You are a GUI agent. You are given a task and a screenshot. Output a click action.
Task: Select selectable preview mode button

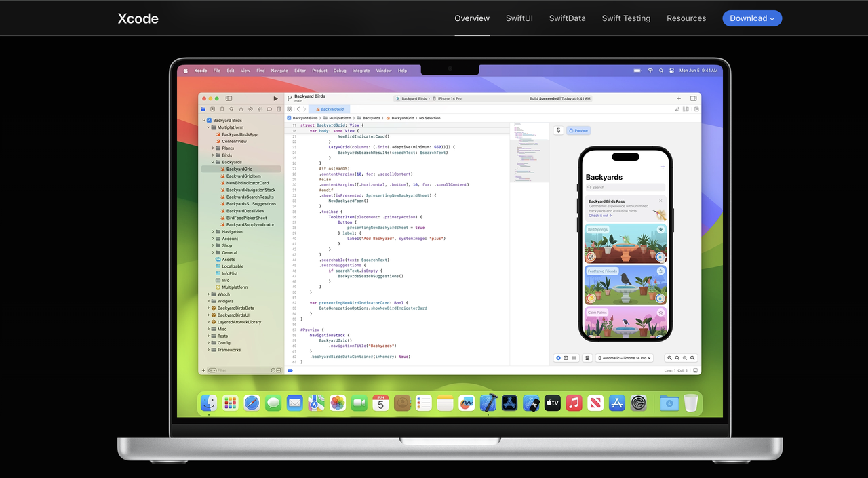click(566, 358)
